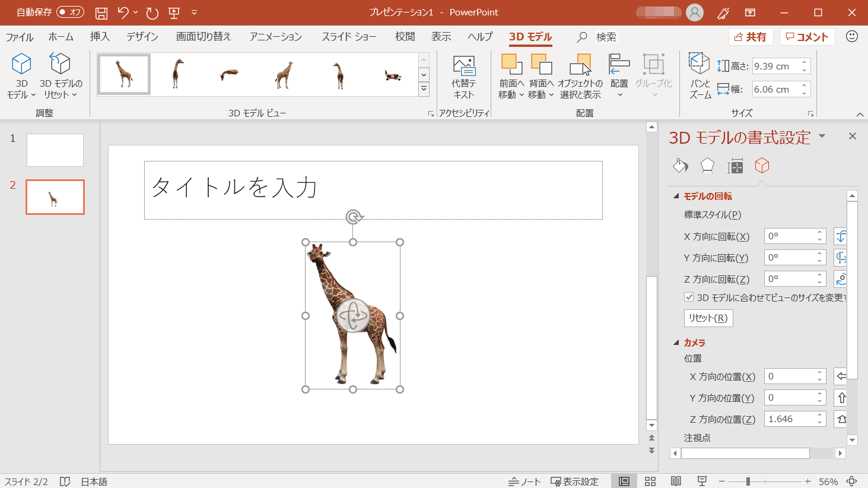The image size is (868, 488).
Task: Click 背面へ移動 icon
Action: (541, 64)
